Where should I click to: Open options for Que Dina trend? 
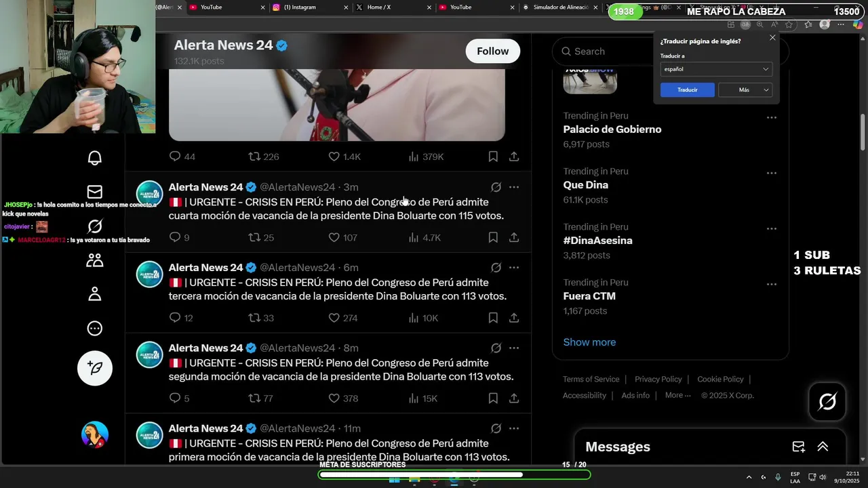click(x=771, y=173)
